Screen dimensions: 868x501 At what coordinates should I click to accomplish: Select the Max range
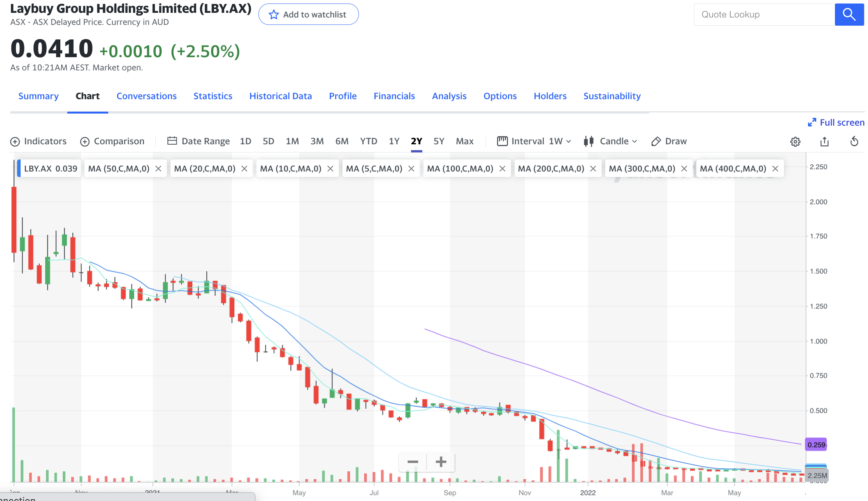pos(465,141)
